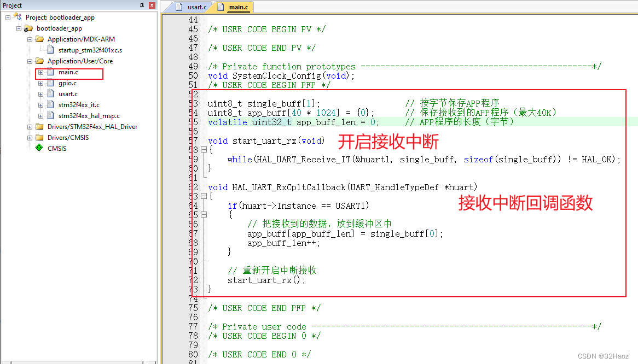Click the CMSIS green diamond component icon
The height and width of the screenshot is (364, 638).
tap(39, 148)
